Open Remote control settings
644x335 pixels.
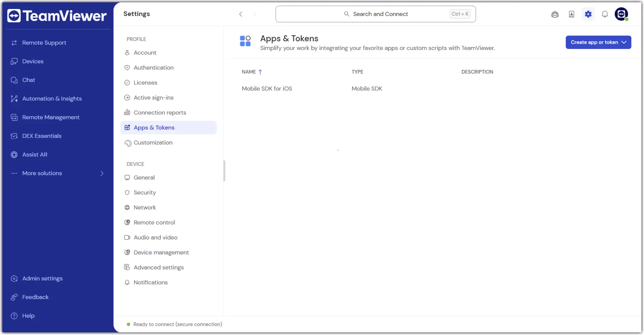(x=168, y=222)
